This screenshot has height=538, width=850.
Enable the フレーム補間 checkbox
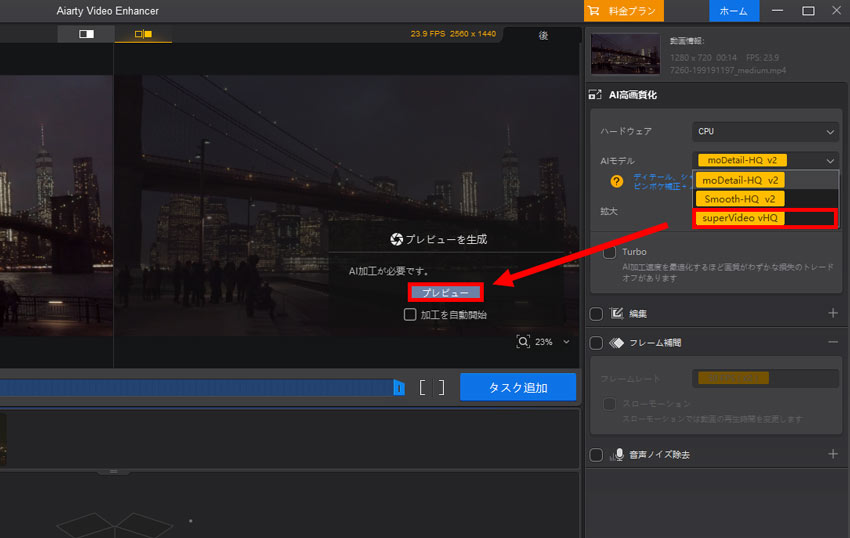[596, 343]
